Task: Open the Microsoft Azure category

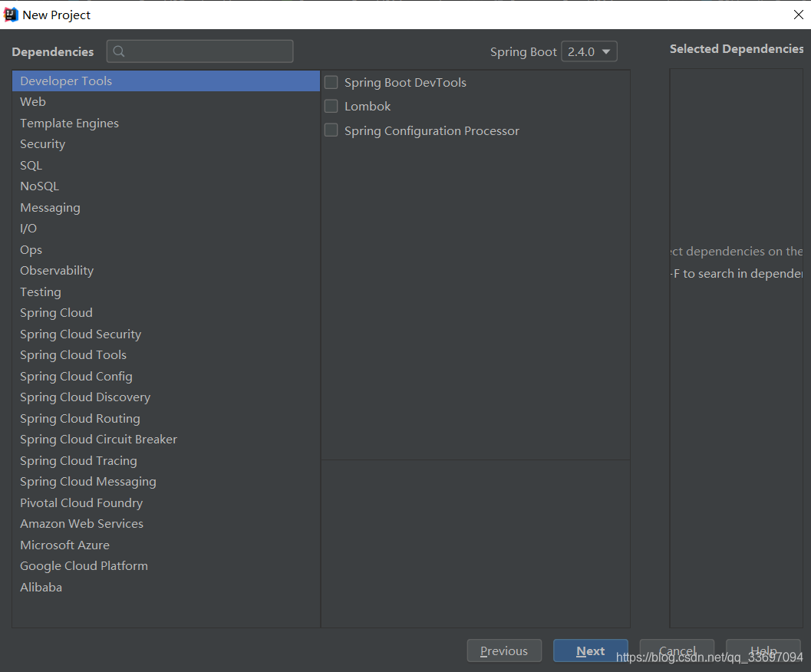Action: tap(166, 545)
